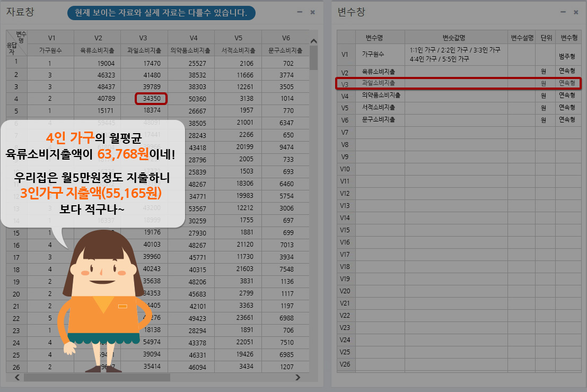The image size is (587, 392).
Task: Click the 연속형 variable type cell for V2
Action: [568, 71]
